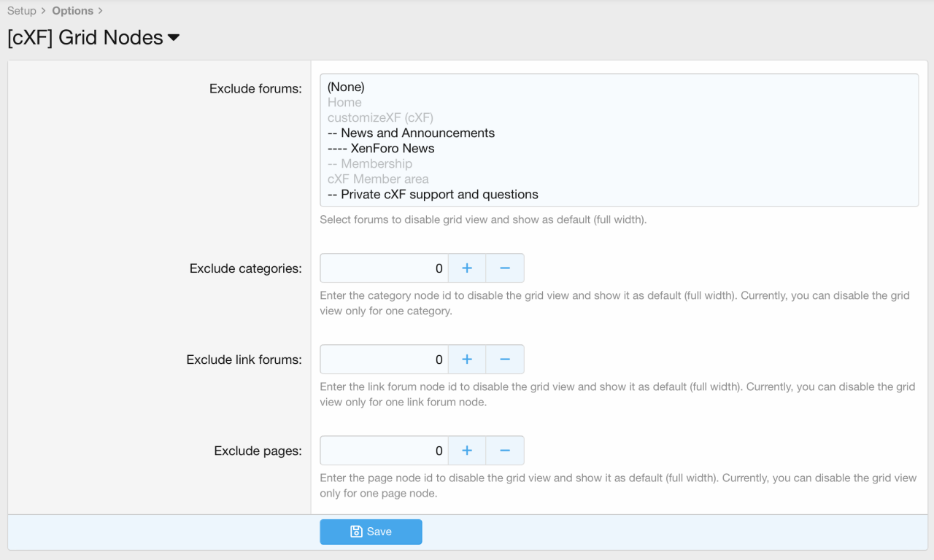Decrement the Exclude pages node id

[x=505, y=451]
